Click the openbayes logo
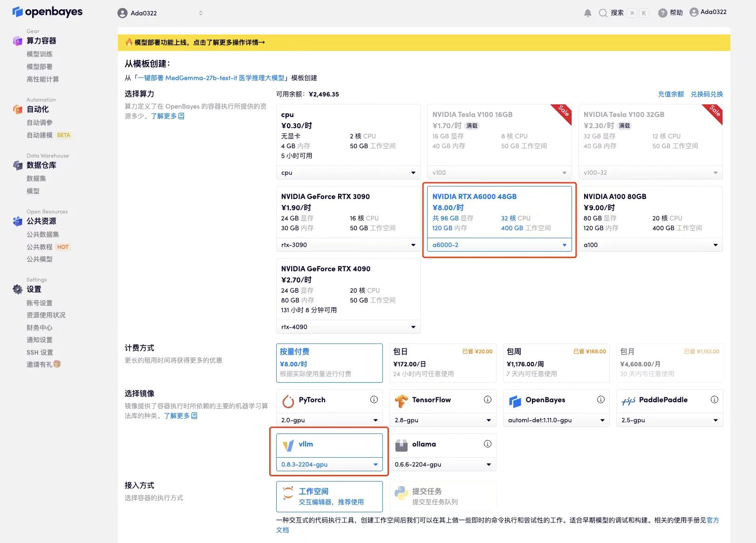 pyautogui.click(x=48, y=12)
